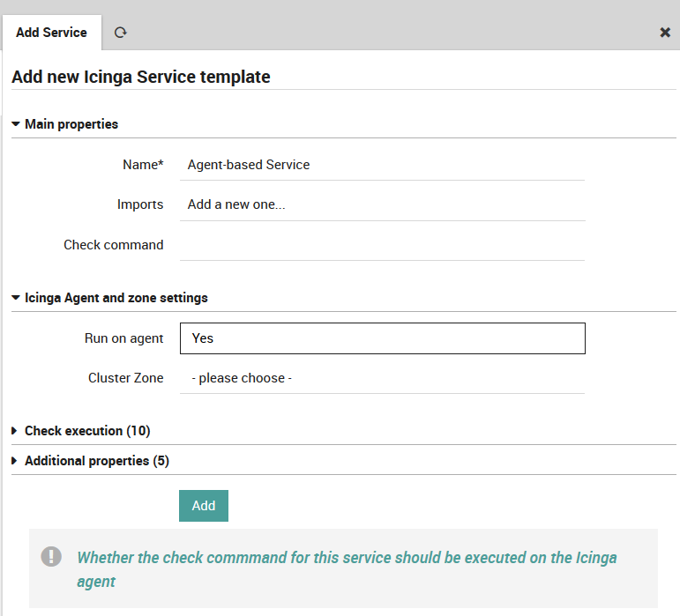Open the Run on agent dropdown
The width and height of the screenshot is (680, 616).
pyautogui.click(x=382, y=338)
